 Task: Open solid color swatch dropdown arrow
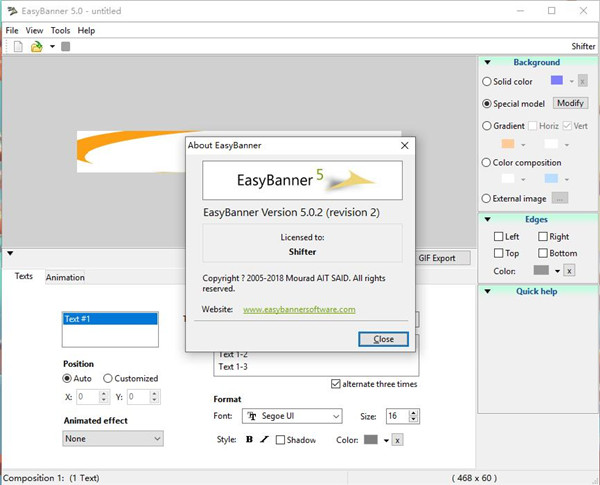(571, 82)
